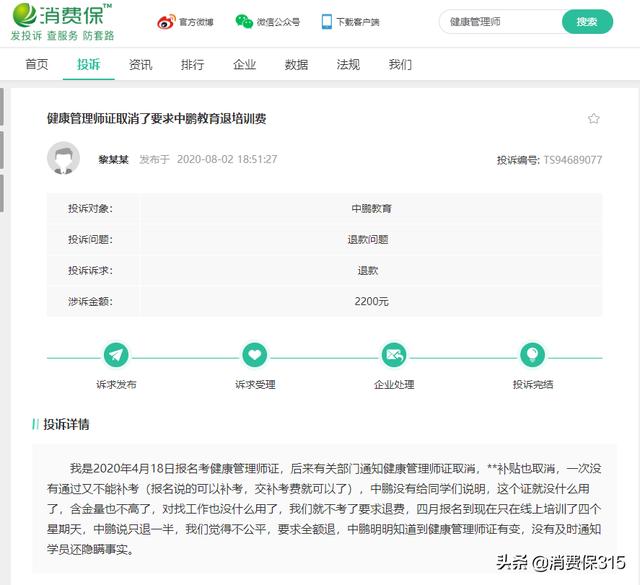Open the 法规 tab
The height and width of the screenshot is (585, 640).
[348, 64]
